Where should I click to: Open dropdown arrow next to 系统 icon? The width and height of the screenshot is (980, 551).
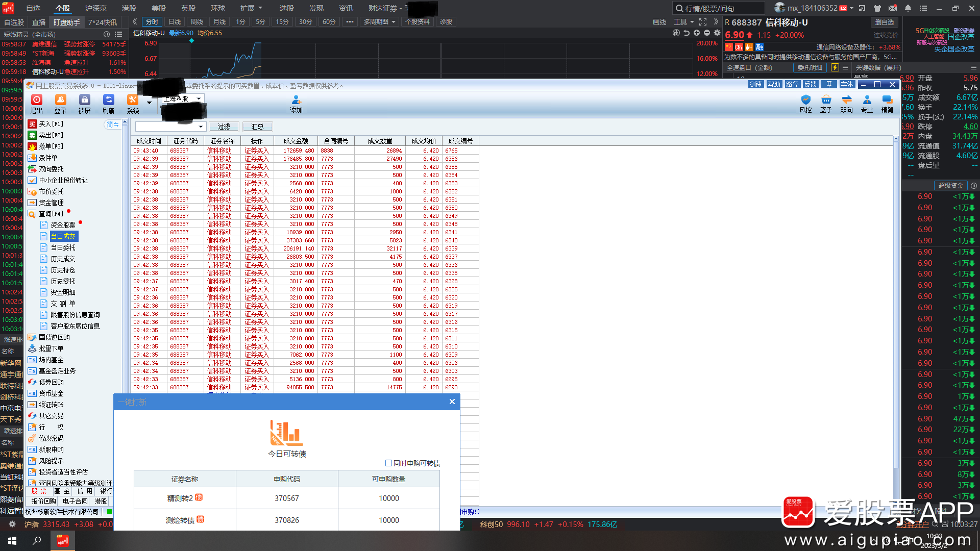tap(149, 103)
